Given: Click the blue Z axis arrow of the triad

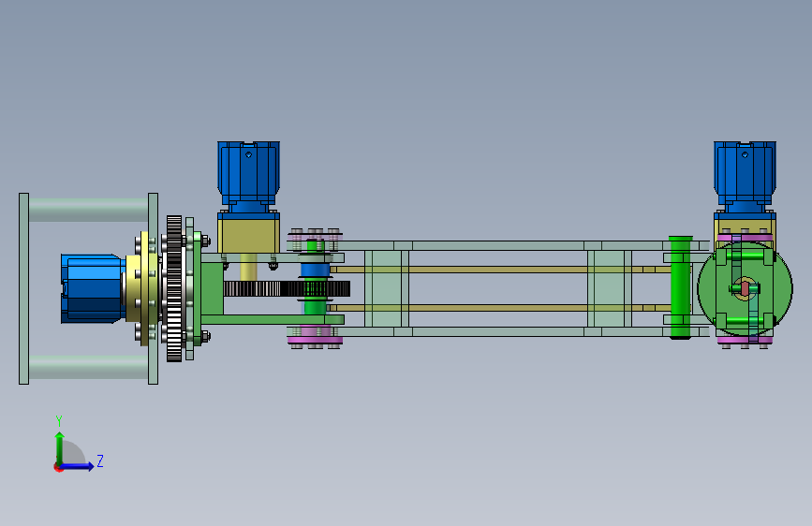Looking at the screenshot, I should tap(78, 466).
